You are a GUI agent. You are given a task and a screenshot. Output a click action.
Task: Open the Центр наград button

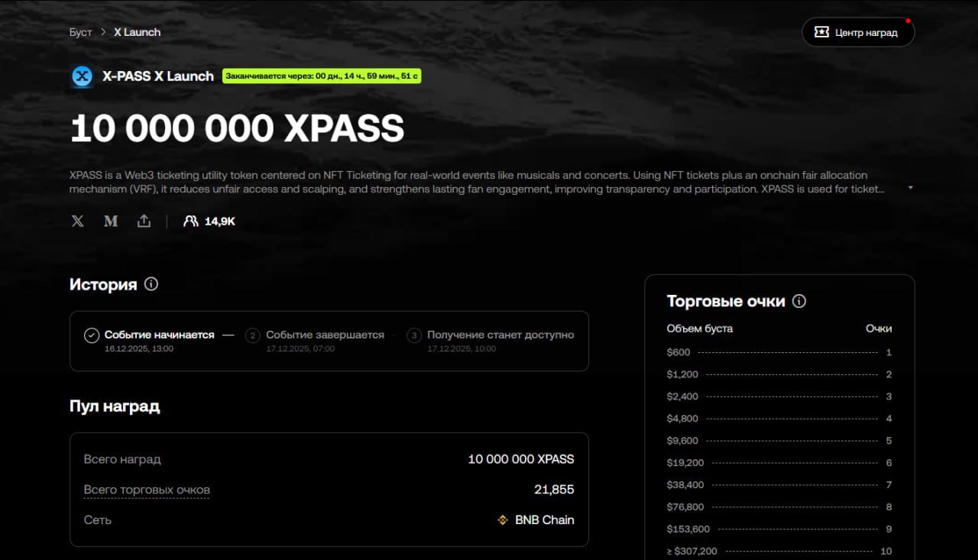pos(857,32)
